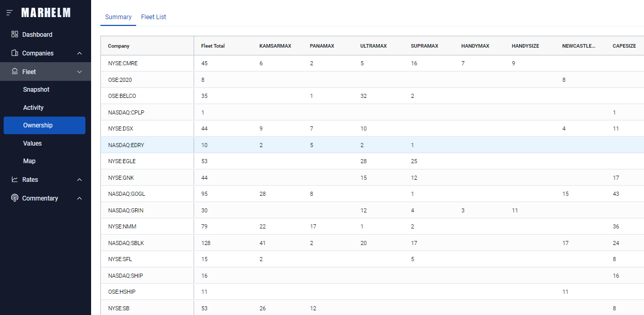Expand the Commentary menu chevron
The image size is (644, 315).
[79, 198]
